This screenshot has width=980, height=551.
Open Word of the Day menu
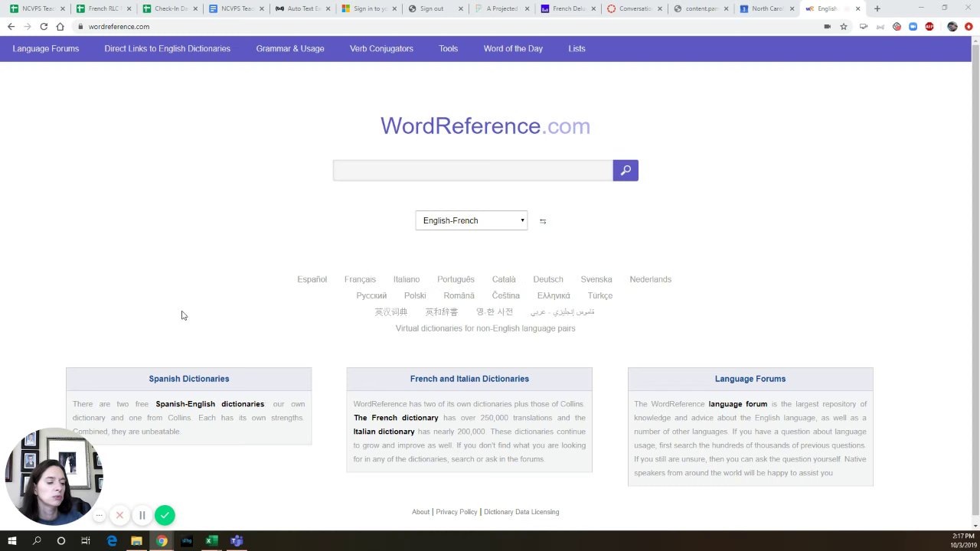(513, 49)
